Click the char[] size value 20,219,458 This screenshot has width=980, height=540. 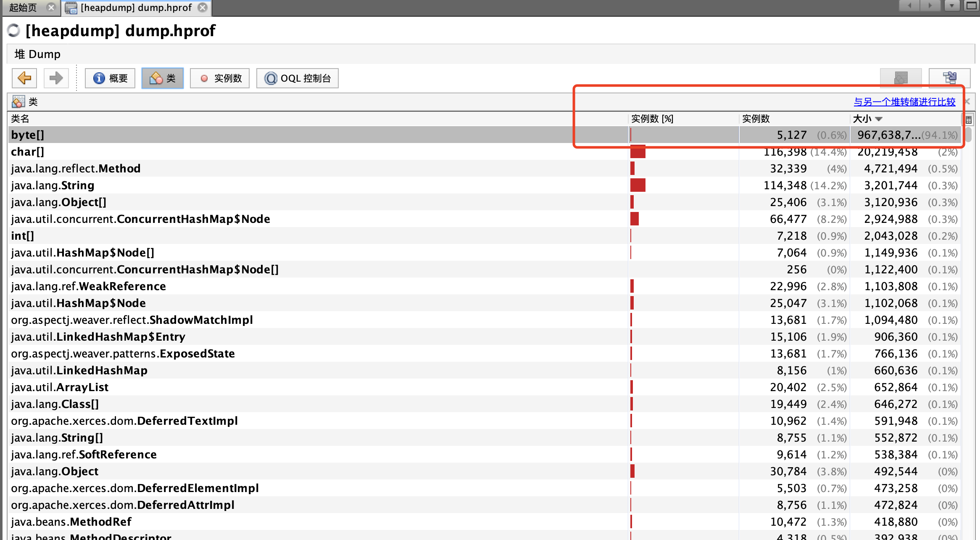(887, 152)
